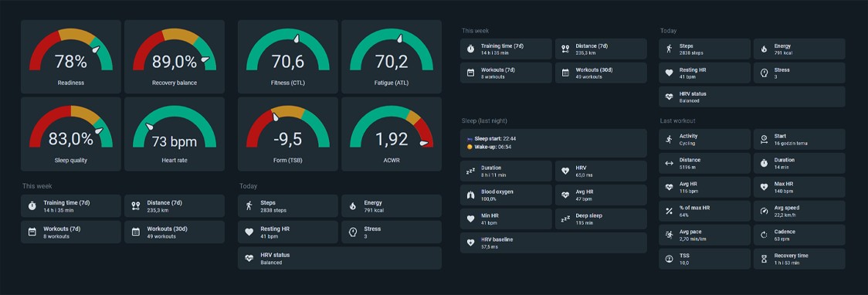Screen dimensions: 868x295
Task: Open the Readiness 78% gauge
Action: [x=71, y=57]
